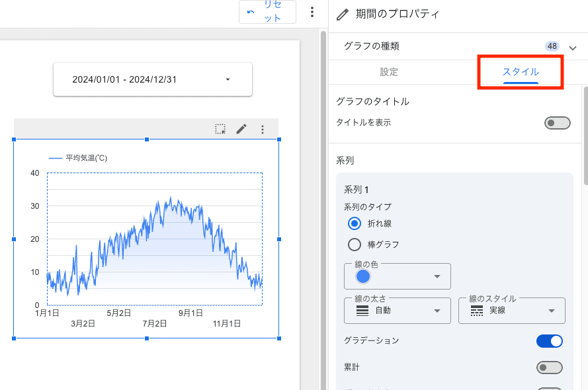This screenshot has height=390, width=588.
Task: Expand the グラフの種類 chevron
Action: pos(572,47)
